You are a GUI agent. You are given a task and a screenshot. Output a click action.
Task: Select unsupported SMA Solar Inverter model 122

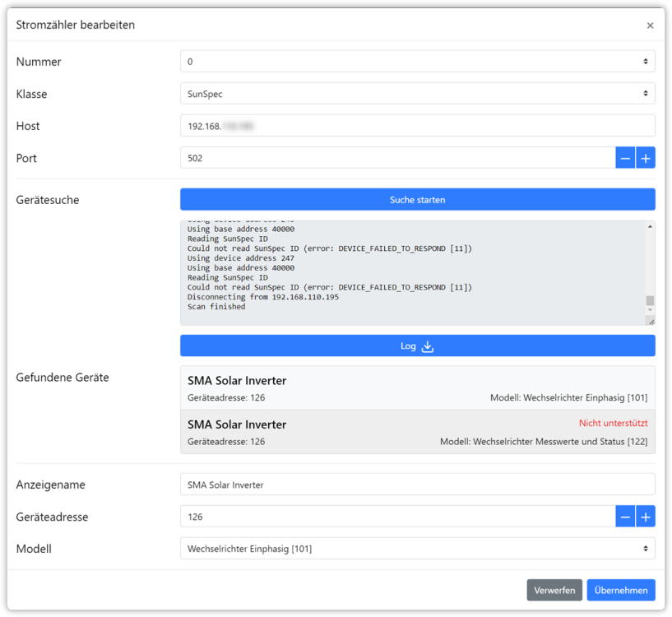[x=417, y=433]
